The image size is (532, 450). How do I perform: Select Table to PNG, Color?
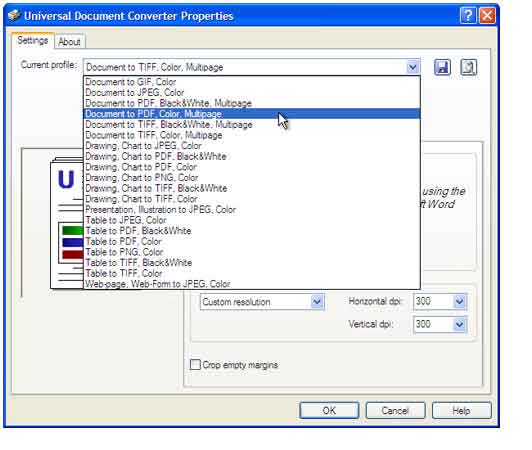point(252,252)
